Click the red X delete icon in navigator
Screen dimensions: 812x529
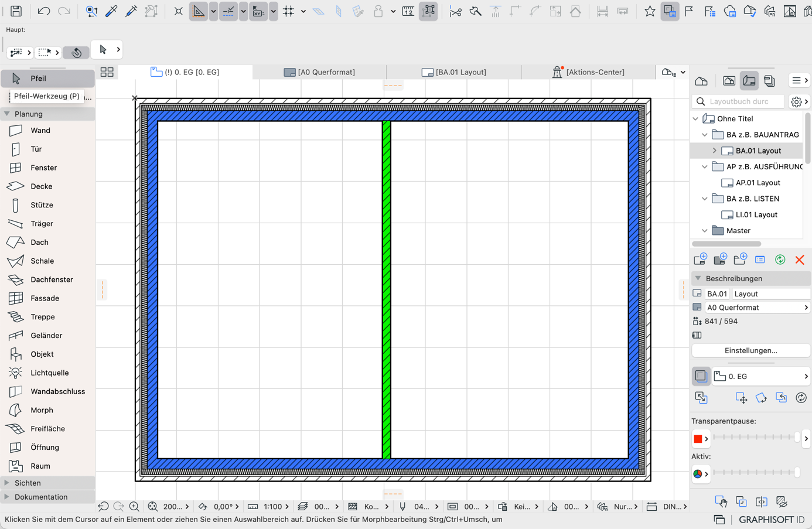point(800,260)
